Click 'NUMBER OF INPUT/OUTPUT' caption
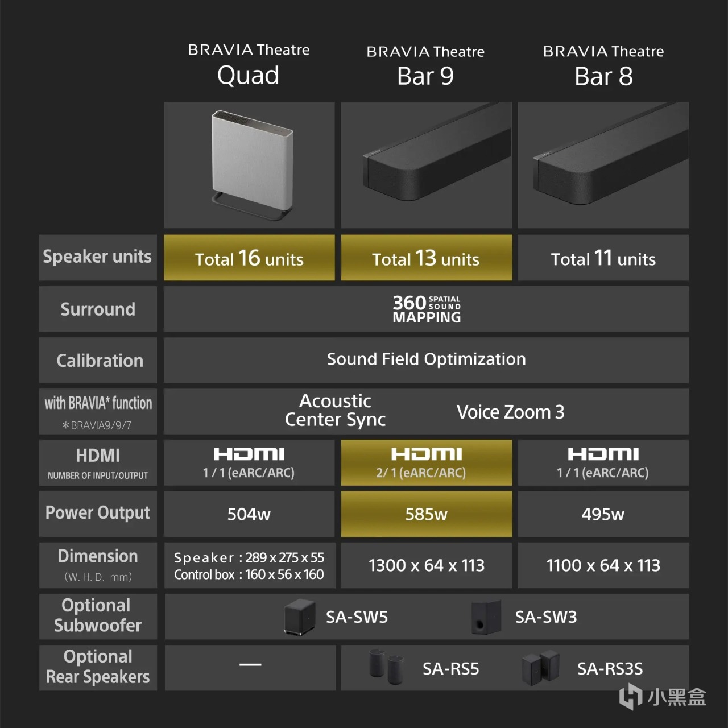Screen dimensions: 728x728 coord(98,475)
